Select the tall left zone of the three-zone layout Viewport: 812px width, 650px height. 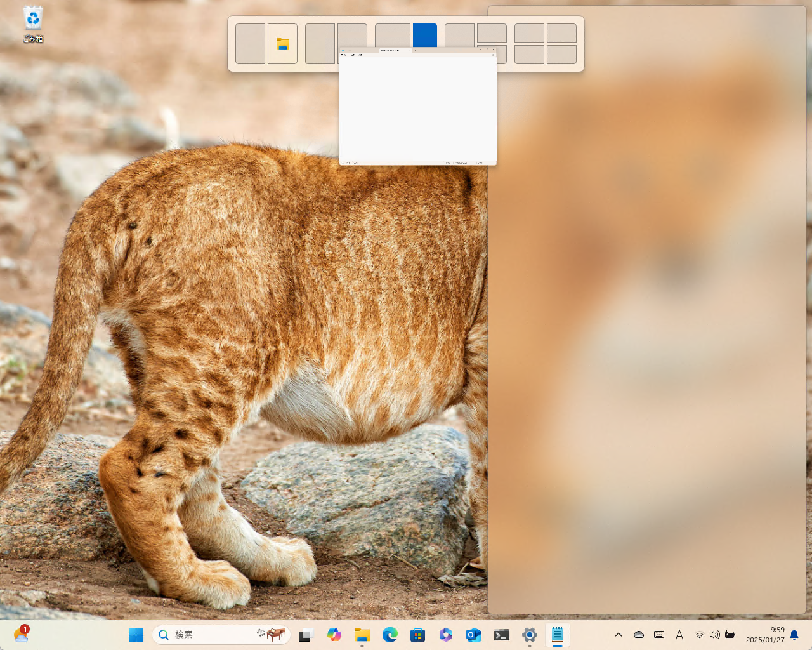click(459, 35)
